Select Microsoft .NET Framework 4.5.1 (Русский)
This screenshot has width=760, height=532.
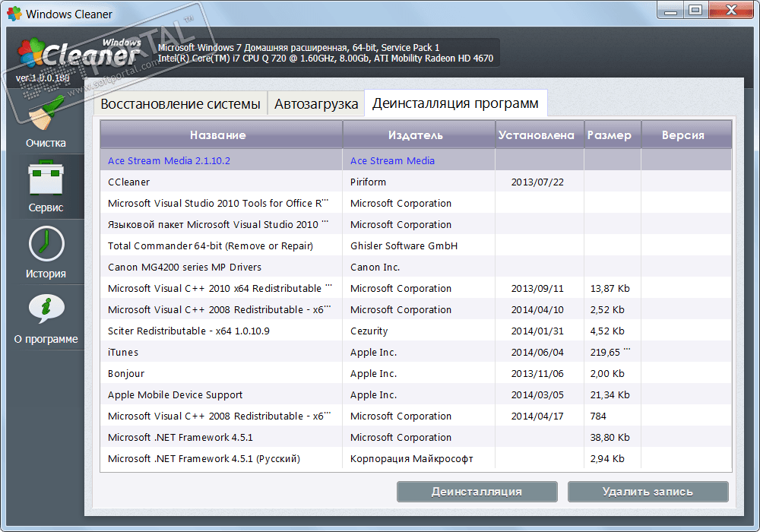(x=416, y=459)
